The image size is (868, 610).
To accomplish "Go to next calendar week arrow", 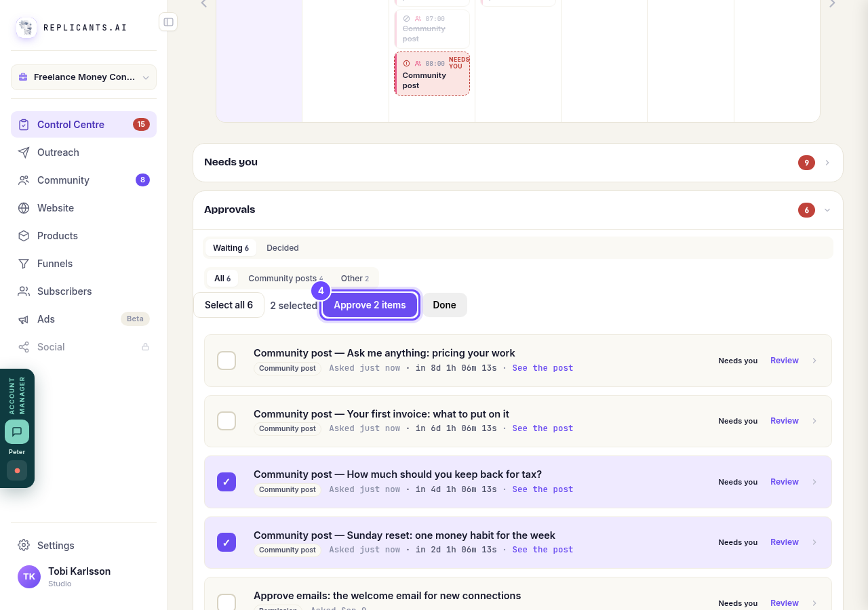I will 832,3.
